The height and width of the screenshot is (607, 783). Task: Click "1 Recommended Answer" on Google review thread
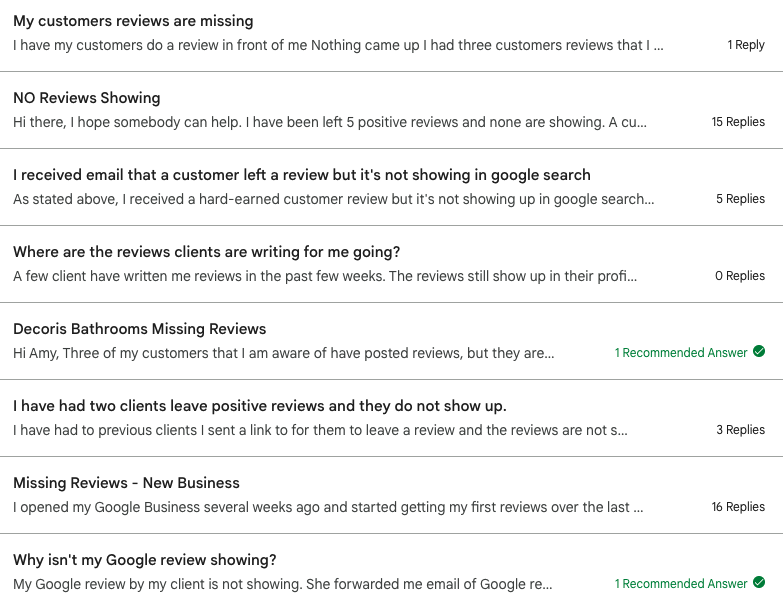click(x=681, y=584)
